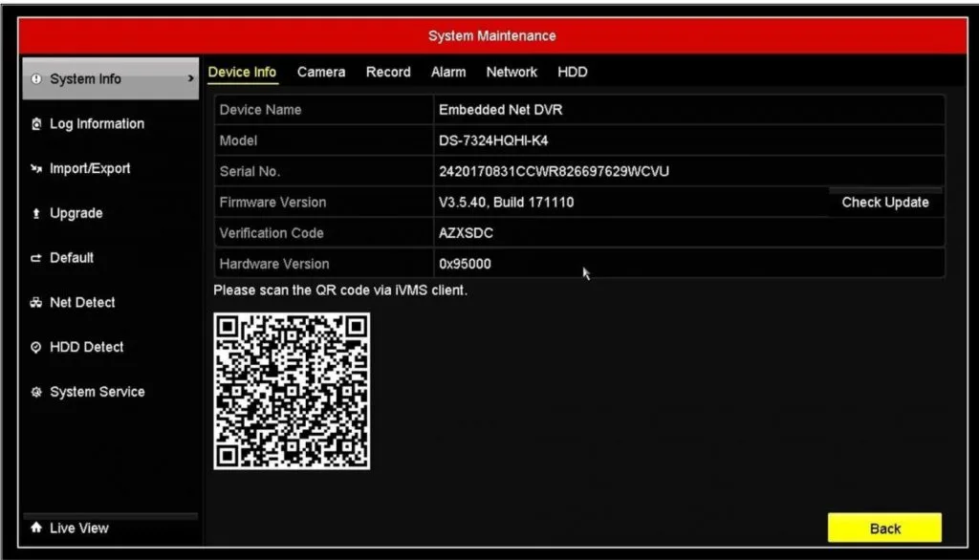Image resolution: width=979 pixels, height=560 pixels.
Task: Click the Upgrade arrow icon
Action: click(x=36, y=213)
